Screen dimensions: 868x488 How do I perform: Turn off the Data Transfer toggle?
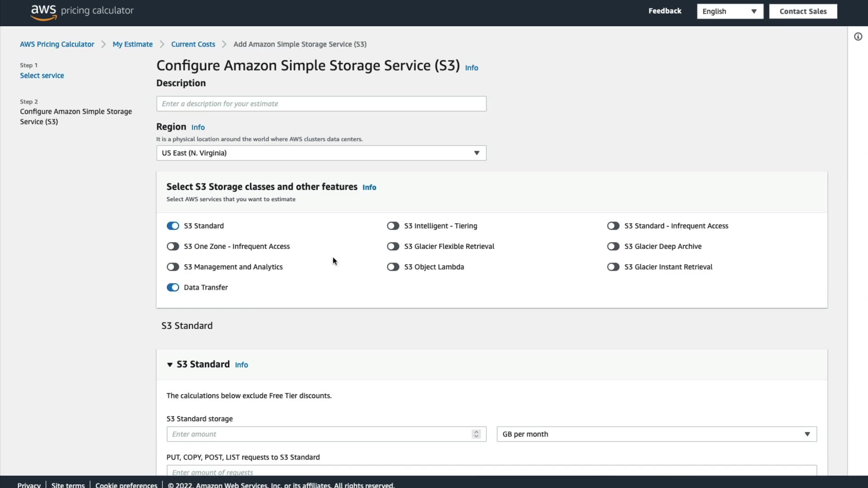point(173,287)
